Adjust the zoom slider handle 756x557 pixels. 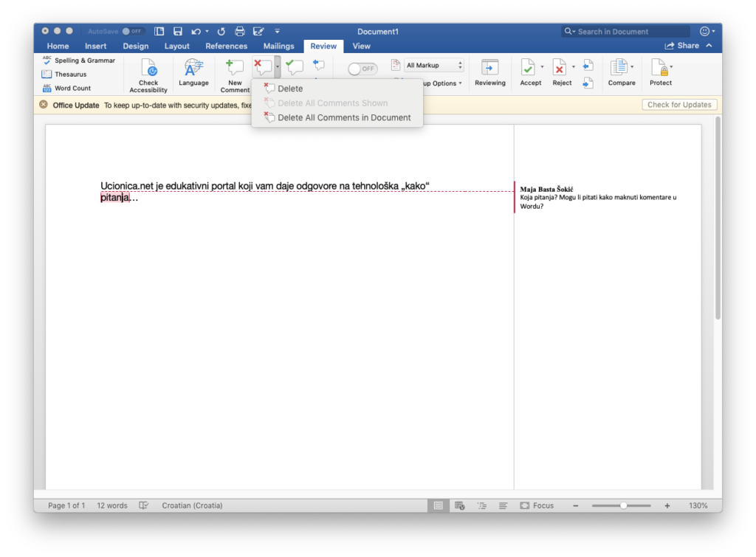pyautogui.click(x=624, y=505)
